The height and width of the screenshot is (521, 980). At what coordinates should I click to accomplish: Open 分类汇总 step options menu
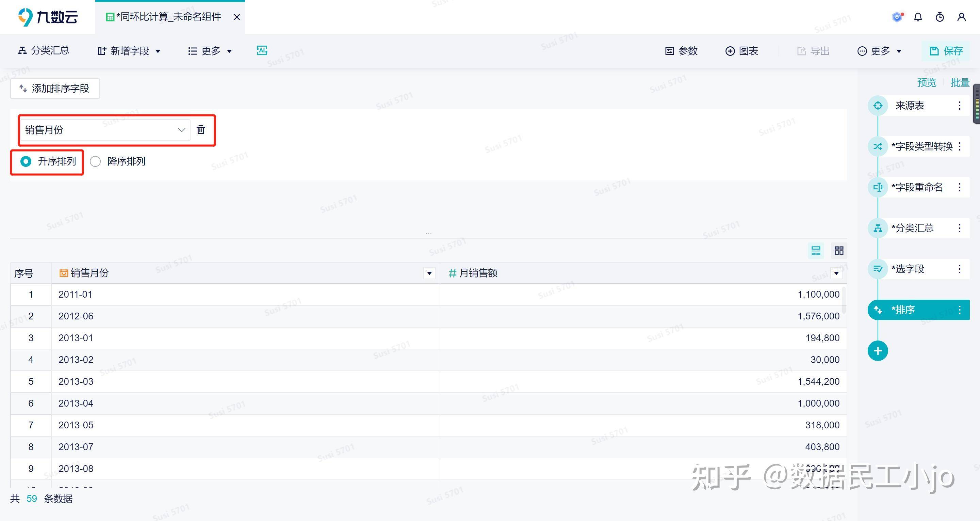pyautogui.click(x=960, y=228)
